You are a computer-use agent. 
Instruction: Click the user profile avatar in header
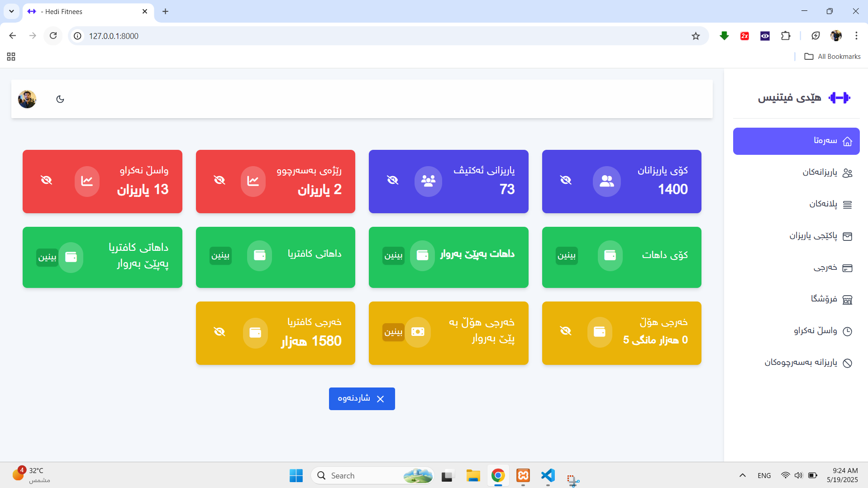point(27,99)
